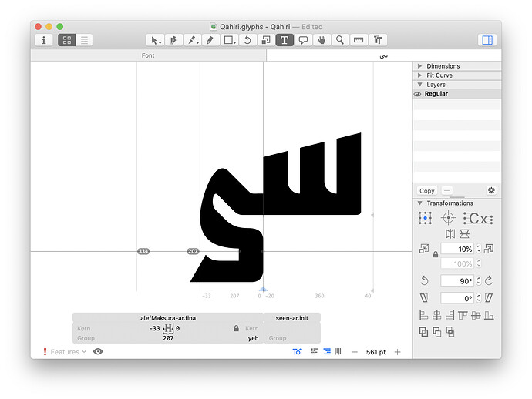Screen dimensions: 532x399
Task: Align selection to top edges
Action: pos(463,316)
